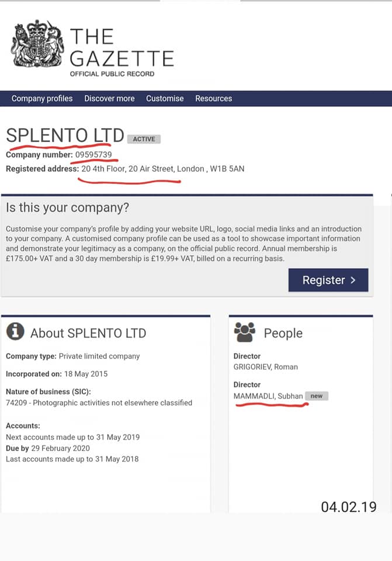Open the Discover more menu

[x=109, y=98]
